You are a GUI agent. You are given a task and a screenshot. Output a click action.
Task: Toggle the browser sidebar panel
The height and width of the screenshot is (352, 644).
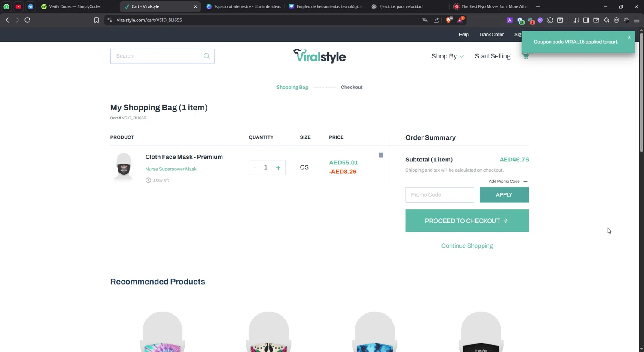point(586,20)
